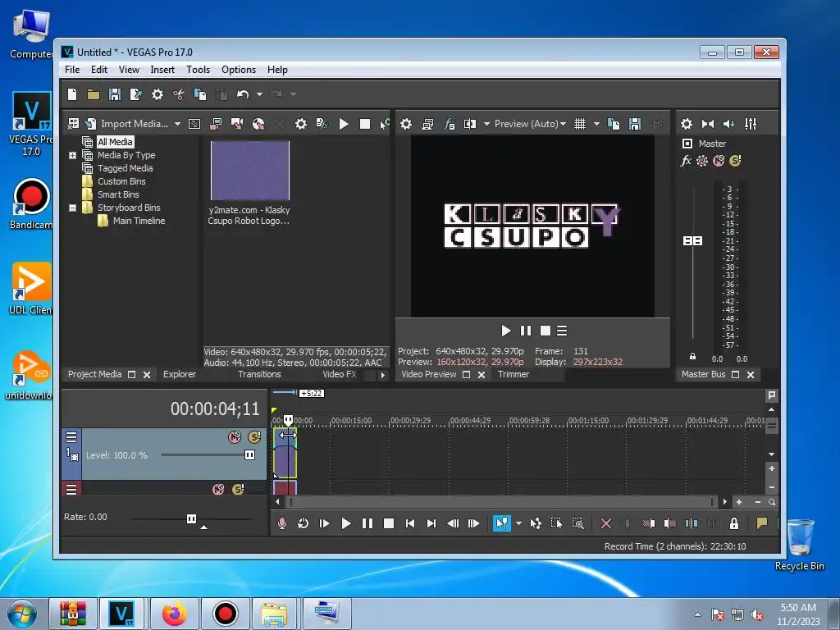Toggle Loop Playback in transport bar

[x=304, y=523]
